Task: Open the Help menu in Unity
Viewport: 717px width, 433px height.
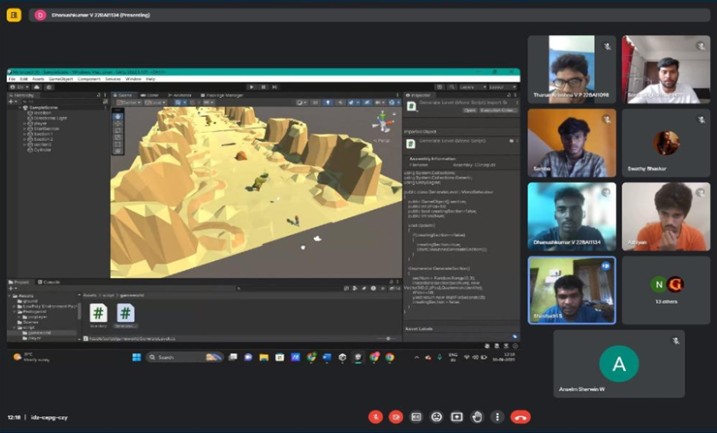Action: pyautogui.click(x=150, y=79)
